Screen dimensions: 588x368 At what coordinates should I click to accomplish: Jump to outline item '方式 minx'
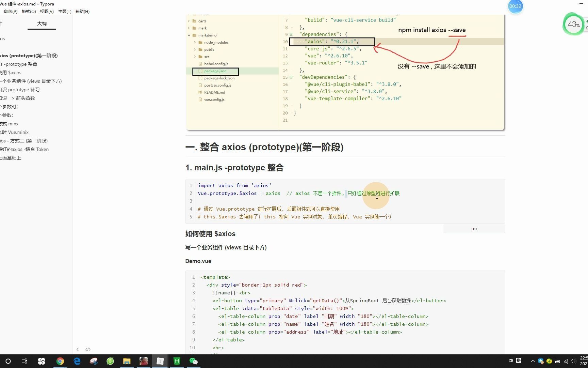[9, 124]
